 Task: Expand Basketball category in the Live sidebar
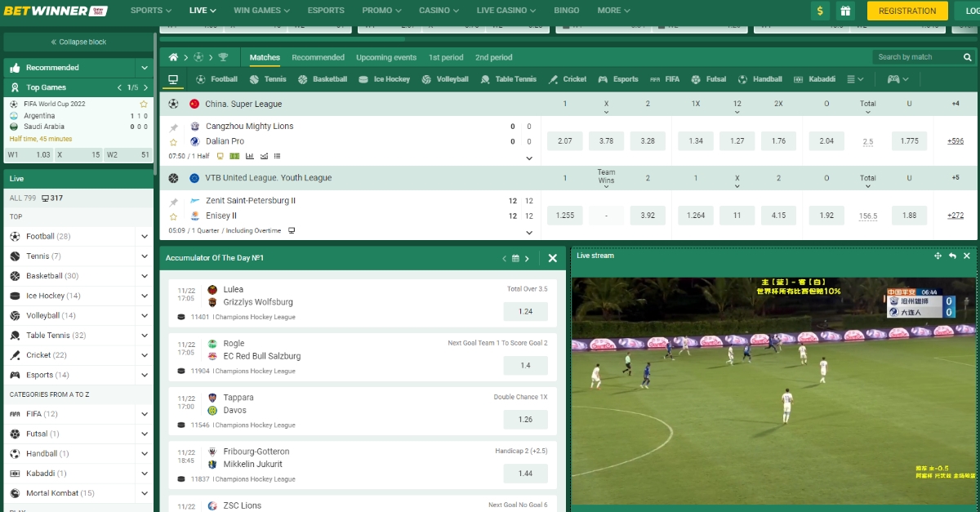point(145,276)
